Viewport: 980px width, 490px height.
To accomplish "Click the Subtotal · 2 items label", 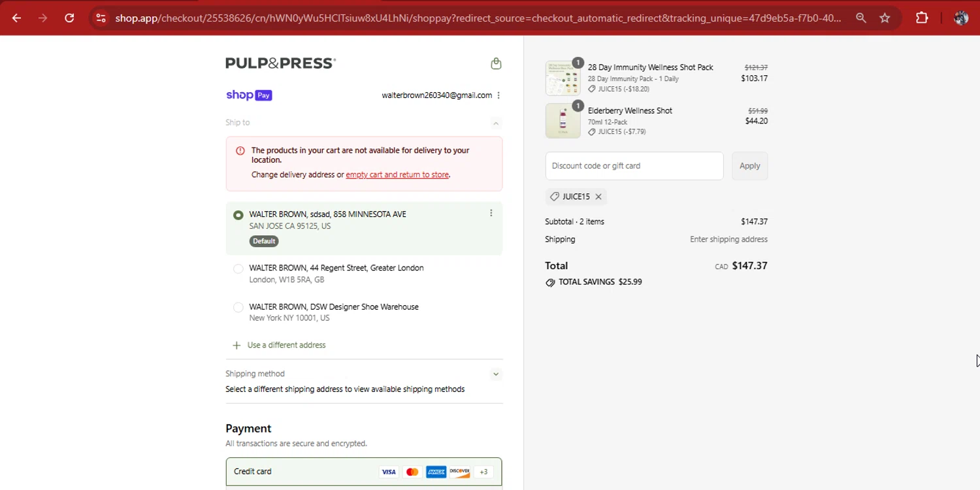I will [575, 222].
